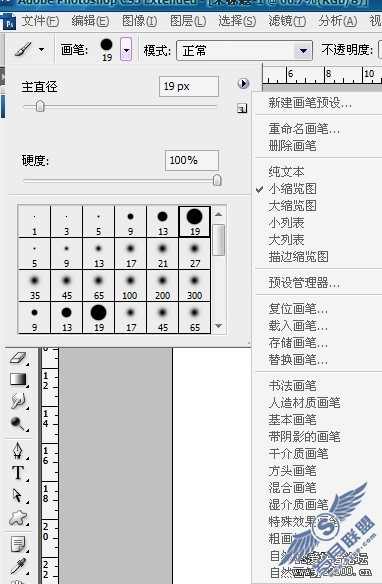382x584 pixels.
Task: Select soft round 200 brush thumbnail
Action: (162, 286)
